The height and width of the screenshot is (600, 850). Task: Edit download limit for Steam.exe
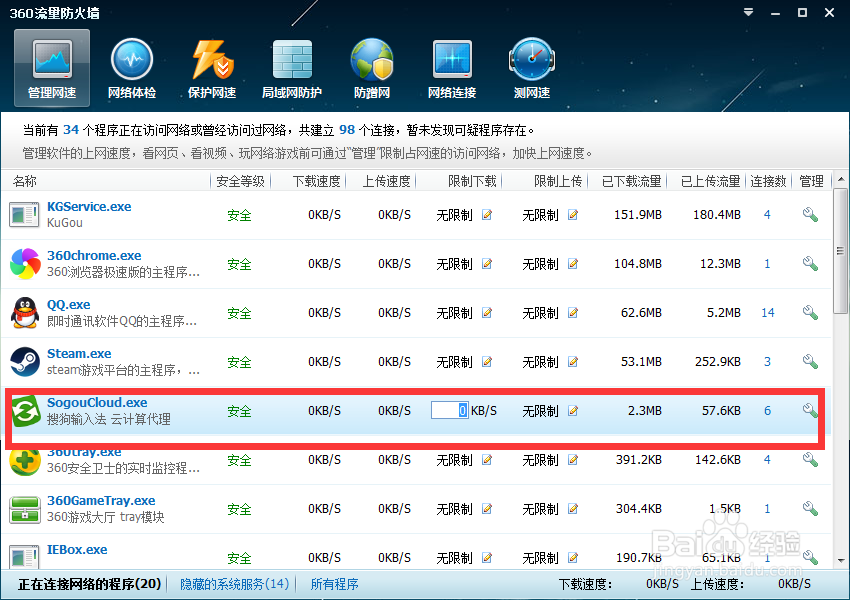[487, 362]
